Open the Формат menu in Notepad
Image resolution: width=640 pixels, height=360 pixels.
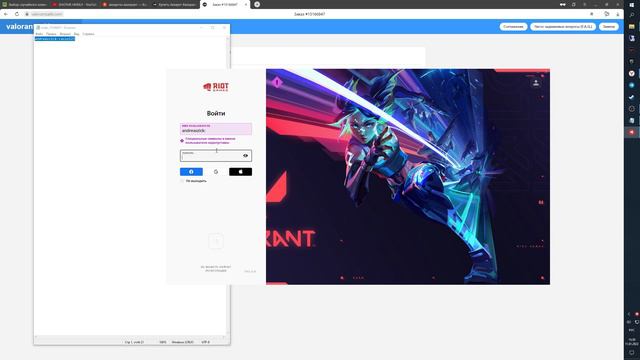65,34
